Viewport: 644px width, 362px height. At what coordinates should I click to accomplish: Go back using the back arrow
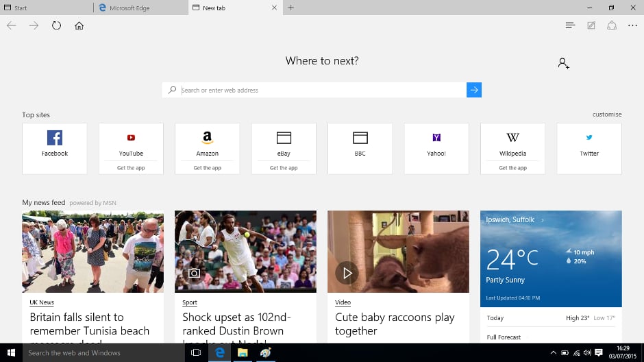click(12, 25)
